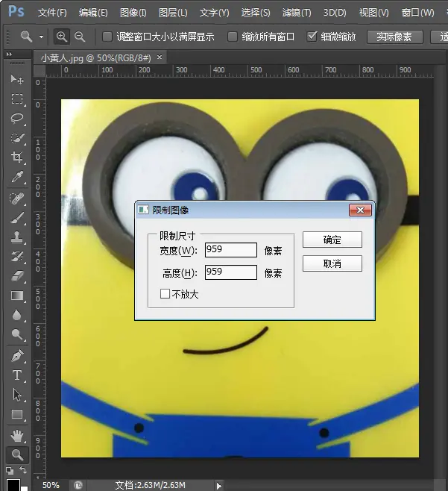Click the 确定 button
448x491 pixels.
332,240
